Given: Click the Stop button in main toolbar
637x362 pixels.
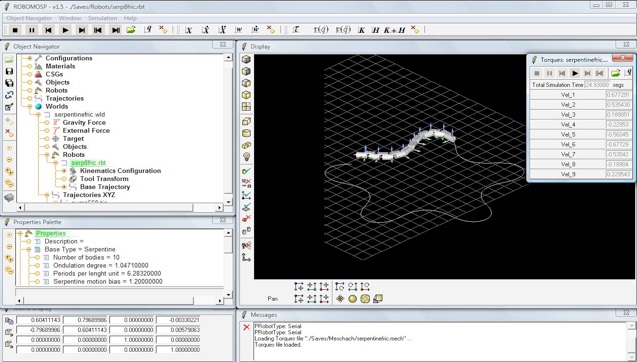Looking at the screenshot, I should [x=15, y=30].
